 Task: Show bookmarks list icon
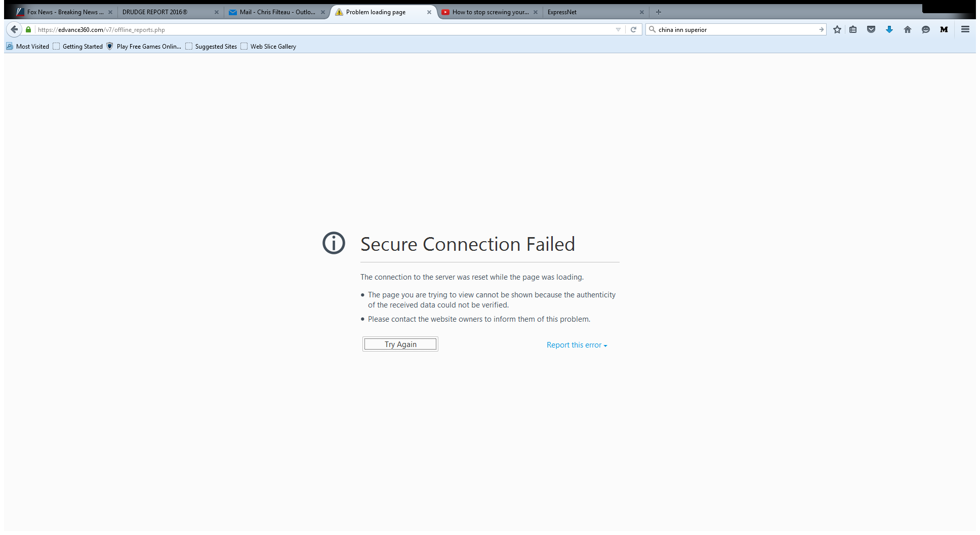[x=853, y=29]
